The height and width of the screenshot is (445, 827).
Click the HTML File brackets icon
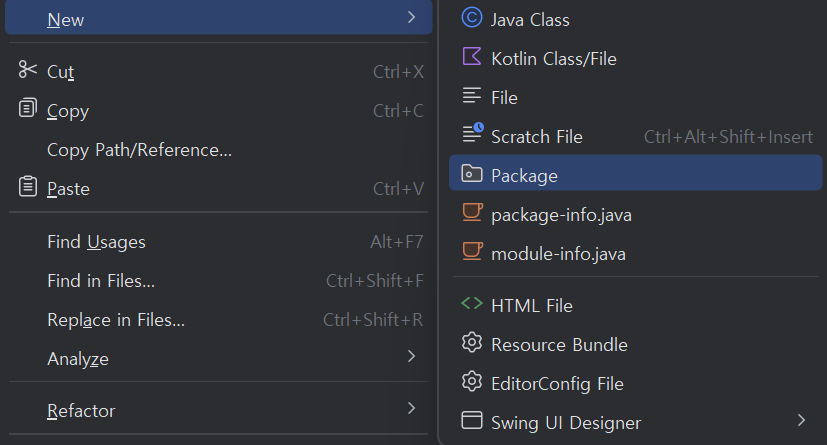(x=472, y=303)
